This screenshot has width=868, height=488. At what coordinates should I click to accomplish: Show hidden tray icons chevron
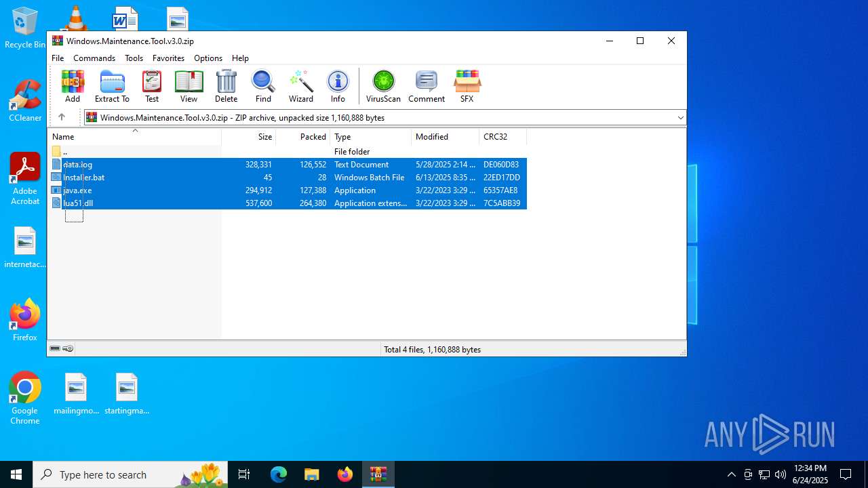click(x=731, y=474)
